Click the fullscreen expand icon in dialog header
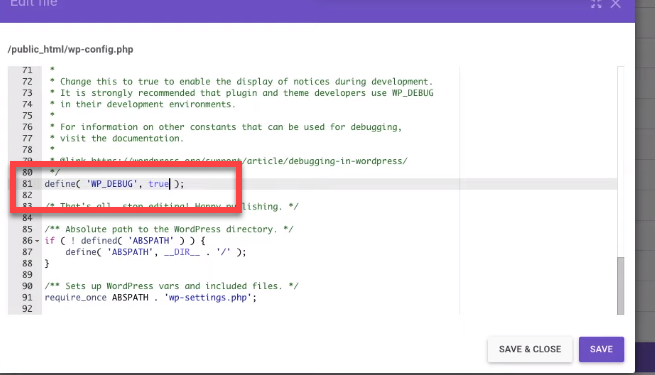The image size is (655, 375). click(596, 4)
